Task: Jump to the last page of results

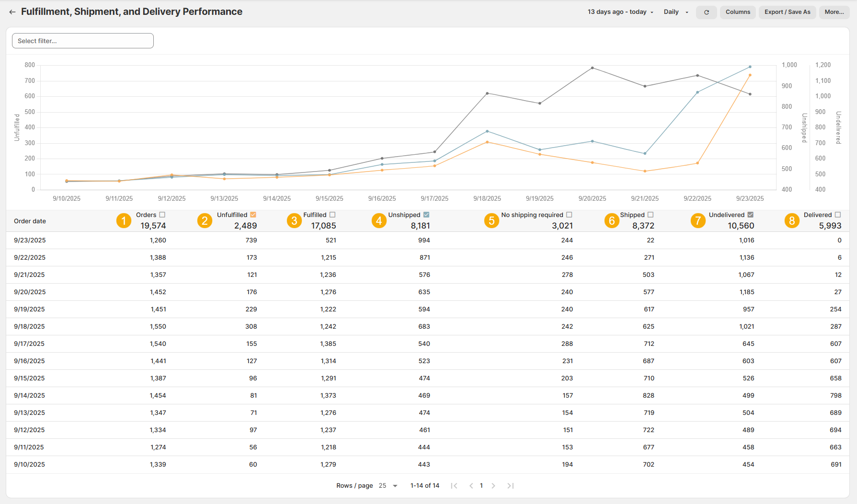Action: click(511, 486)
